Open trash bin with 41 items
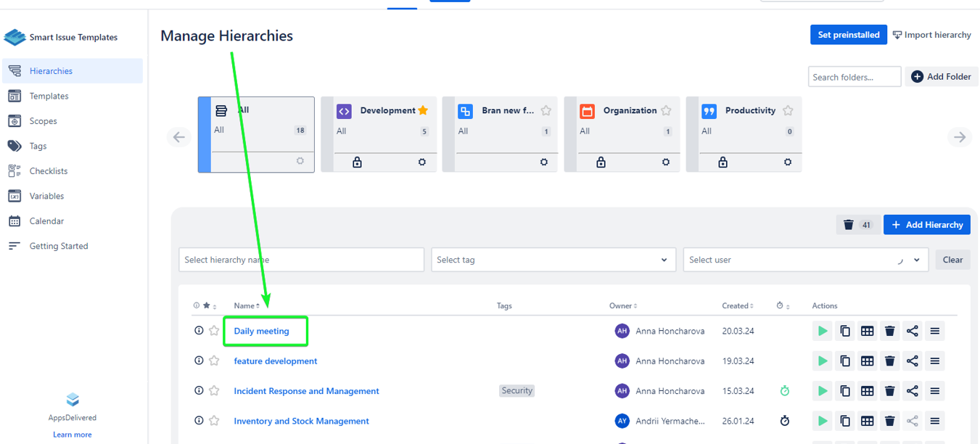This screenshot has height=444, width=980. 857,225
